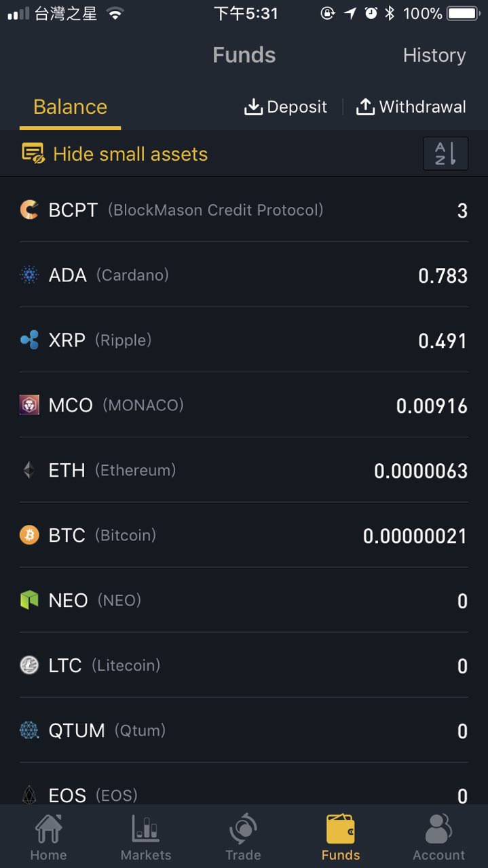Toggle Hide small assets
This screenshot has height=868, width=488.
(115, 154)
